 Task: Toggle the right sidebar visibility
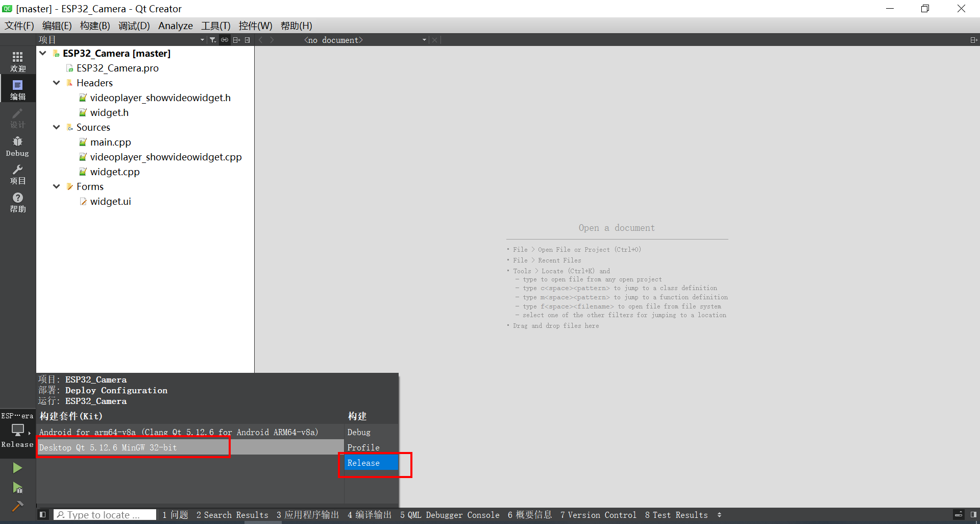(973, 515)
